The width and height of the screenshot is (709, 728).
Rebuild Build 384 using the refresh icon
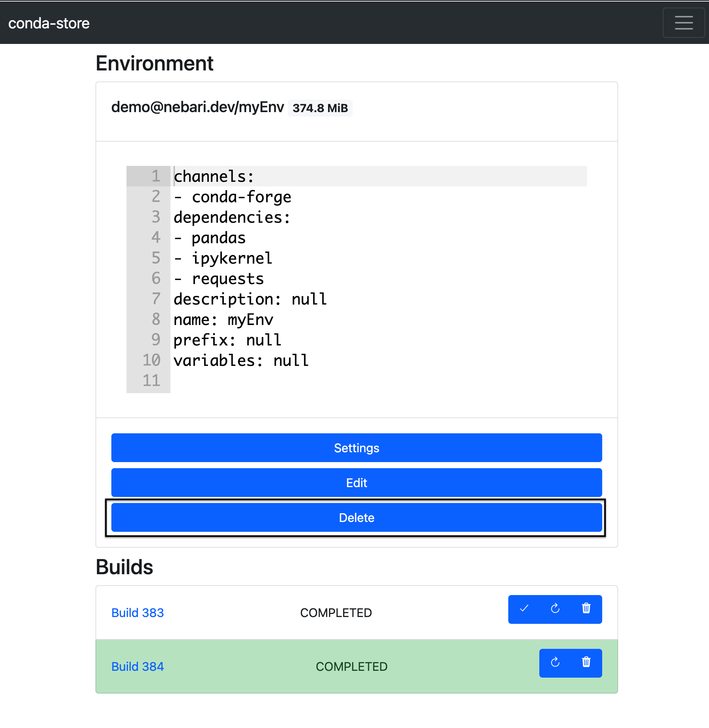pos(555,662)
